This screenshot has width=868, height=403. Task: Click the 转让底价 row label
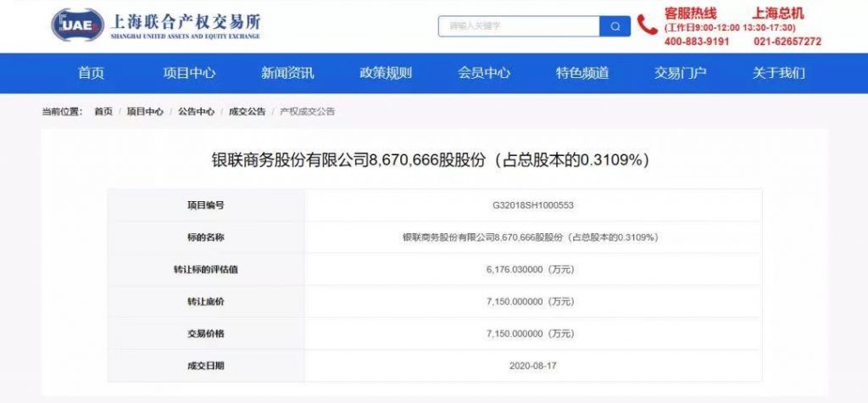(205, 302)
